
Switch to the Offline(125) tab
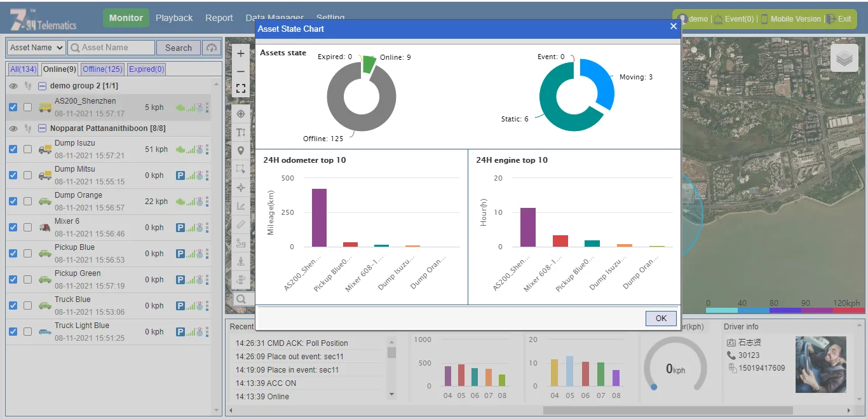[102, 69]
